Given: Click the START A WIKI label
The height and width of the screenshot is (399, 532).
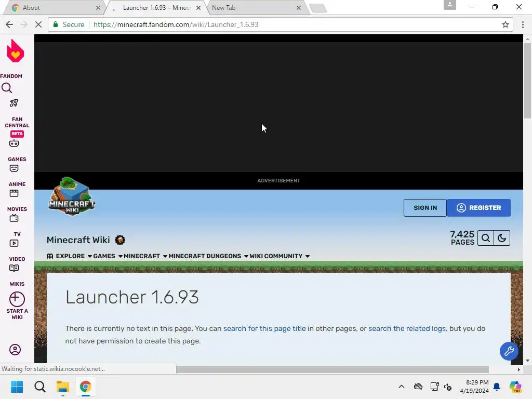Looking at the screenshot, I should tap(17, 314).
